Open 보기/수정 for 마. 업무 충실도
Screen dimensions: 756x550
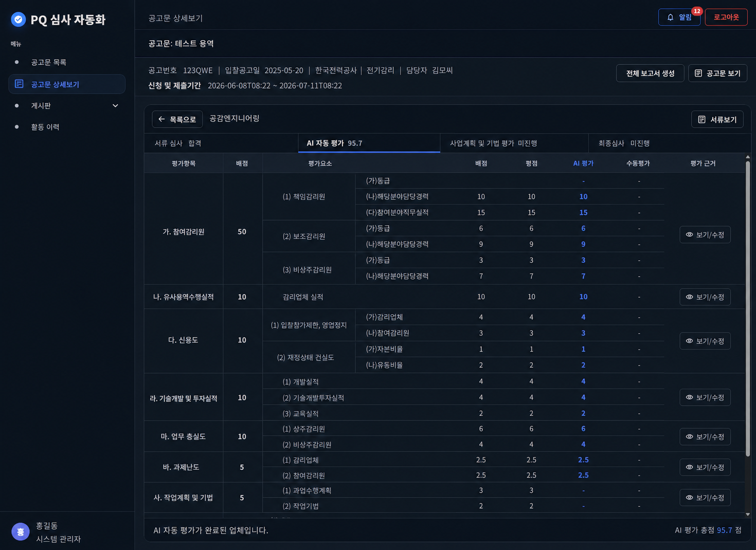pyautogui.click(x=705, y=437)
